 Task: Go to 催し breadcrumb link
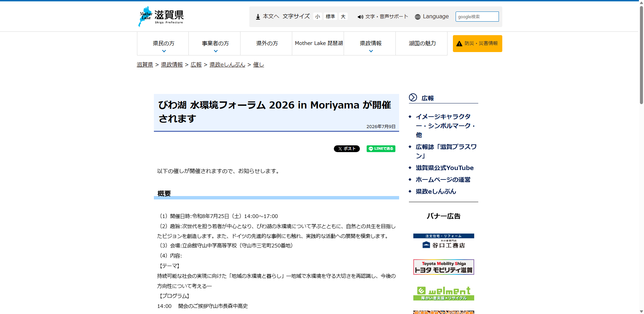[259, 65]
